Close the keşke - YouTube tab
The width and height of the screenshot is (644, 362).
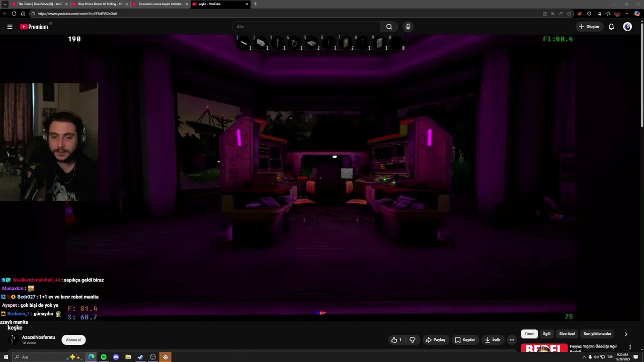coord(247,4)
